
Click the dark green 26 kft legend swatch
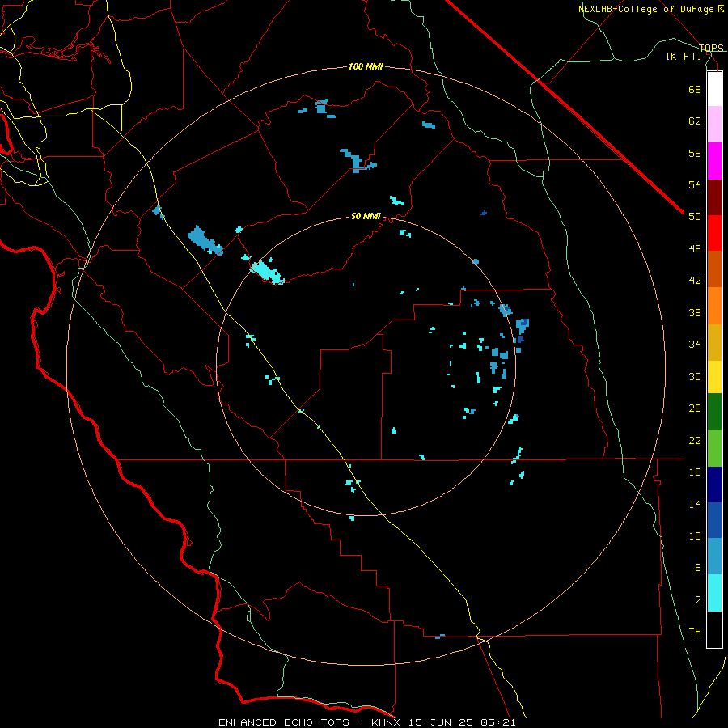(714, 412)
